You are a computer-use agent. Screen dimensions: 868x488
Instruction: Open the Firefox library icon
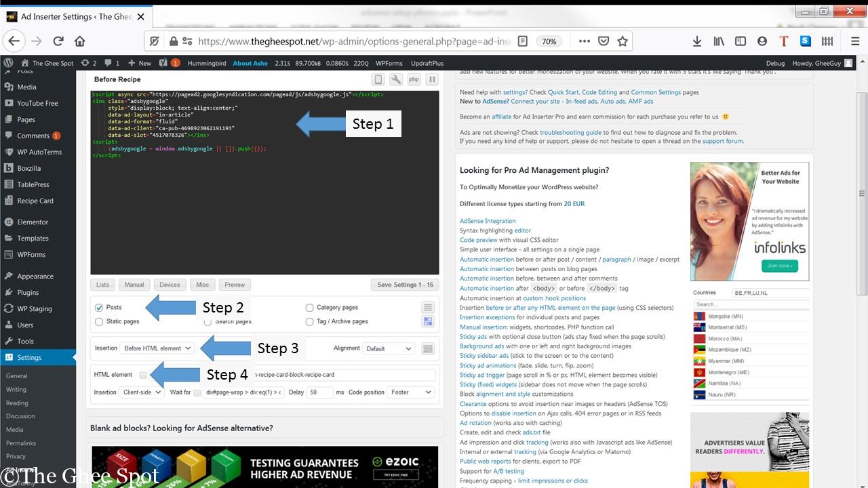click(719, 41)
